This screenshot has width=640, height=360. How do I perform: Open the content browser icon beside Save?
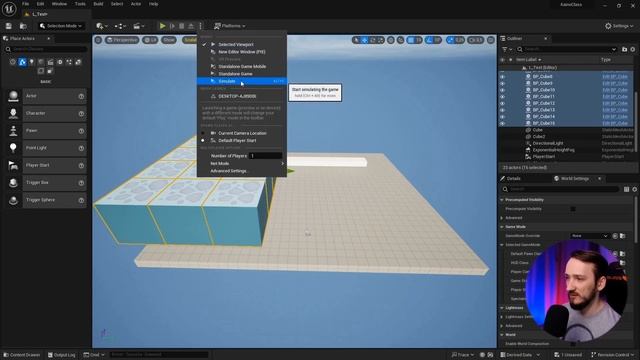click(x=23, y=26)
